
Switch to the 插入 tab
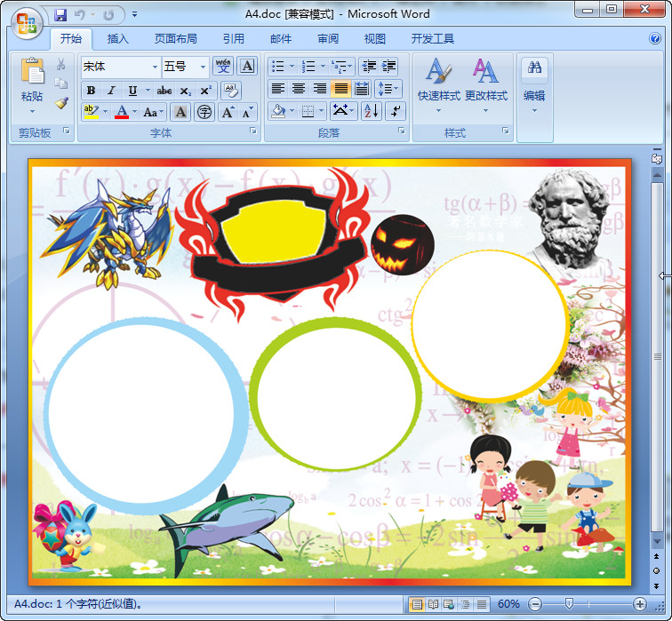click(x=118, y=38)
